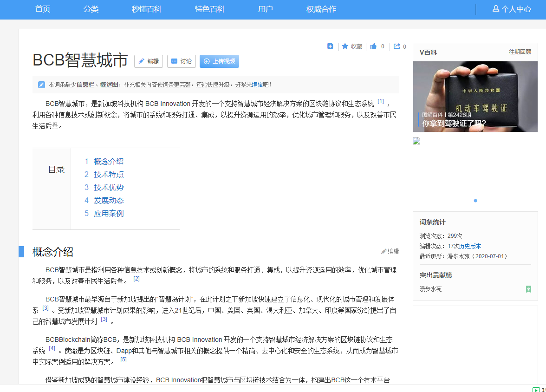546x392 pixels.
Task: Open 个人中心 user profile icon
Action: [496, 9]
